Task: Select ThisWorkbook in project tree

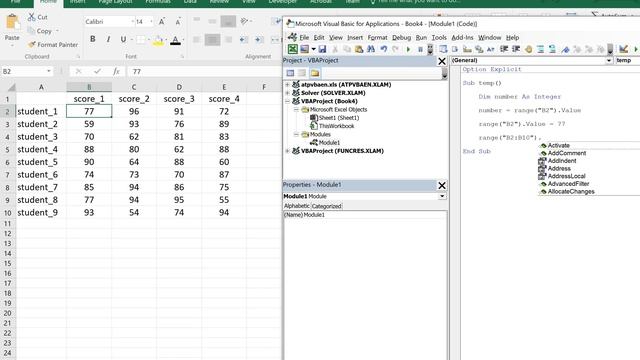Action: [x=336, y=126]
